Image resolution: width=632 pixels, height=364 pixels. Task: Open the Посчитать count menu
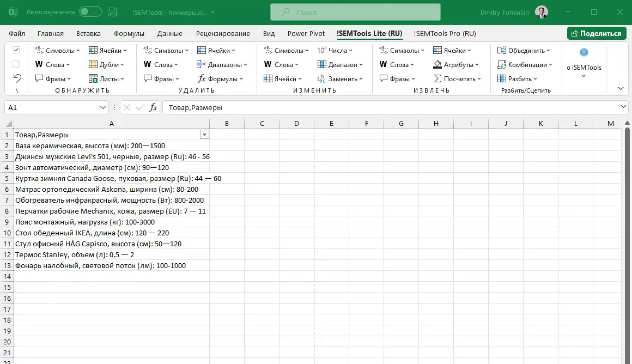(457, 78)
